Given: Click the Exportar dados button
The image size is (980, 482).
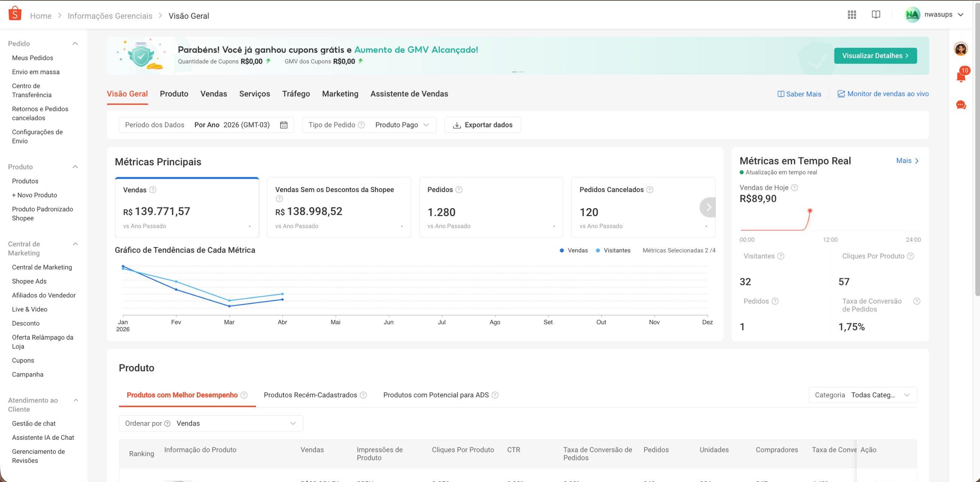Looking at the screenshot, I should point(482,125).
